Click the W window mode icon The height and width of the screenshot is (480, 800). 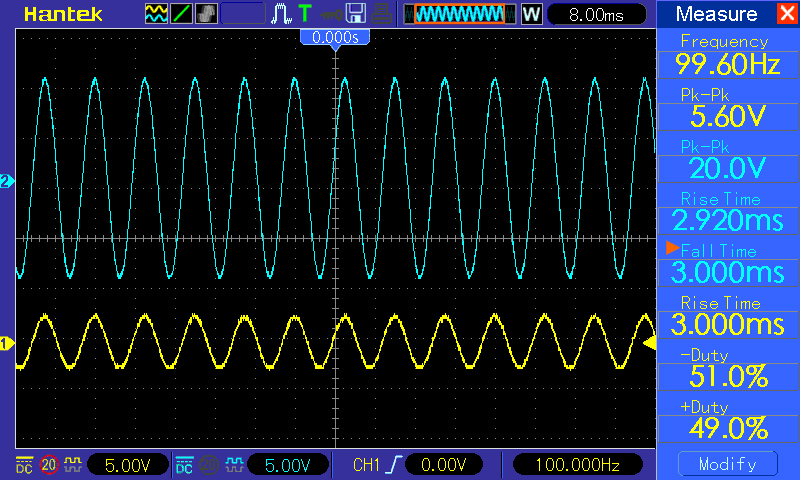point(531,14)
